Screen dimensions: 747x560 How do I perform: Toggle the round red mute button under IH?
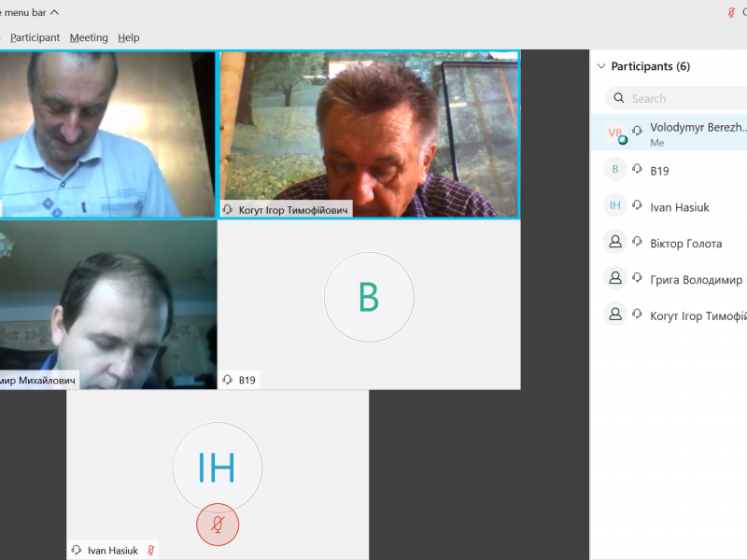click(218, 525)
